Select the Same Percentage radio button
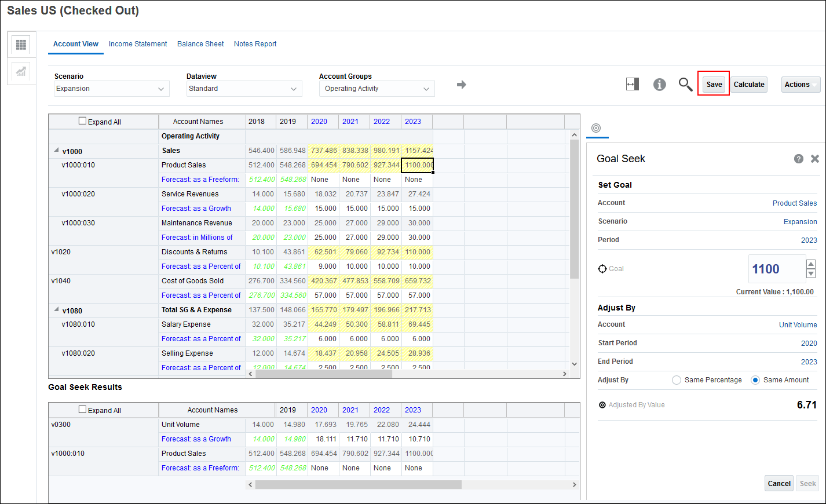Image resolution: width=826 pixels, height=504 pixels. point(676,380)
